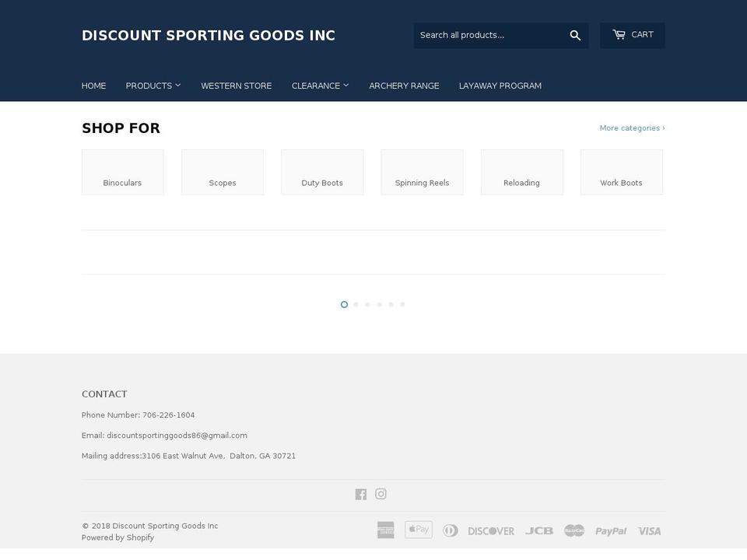Image resolution: width=747 pixels, height=560 pixels.
Task: Click the discountsportinggoods86@gmail.com email text
Action: point(177,436)
